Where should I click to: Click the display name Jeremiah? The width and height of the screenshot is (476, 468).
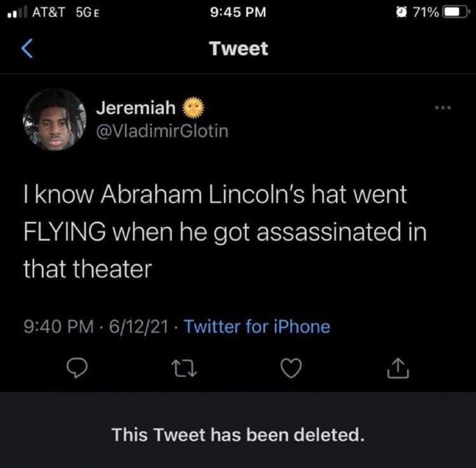[136, 108]
